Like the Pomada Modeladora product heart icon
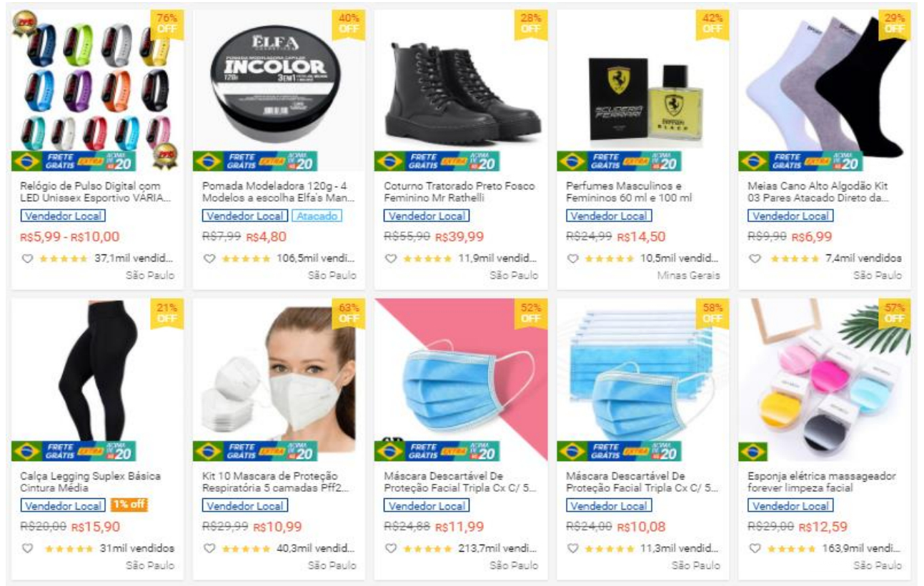The height and width of the screenshot is (586, 924). [x=209, y=259]
